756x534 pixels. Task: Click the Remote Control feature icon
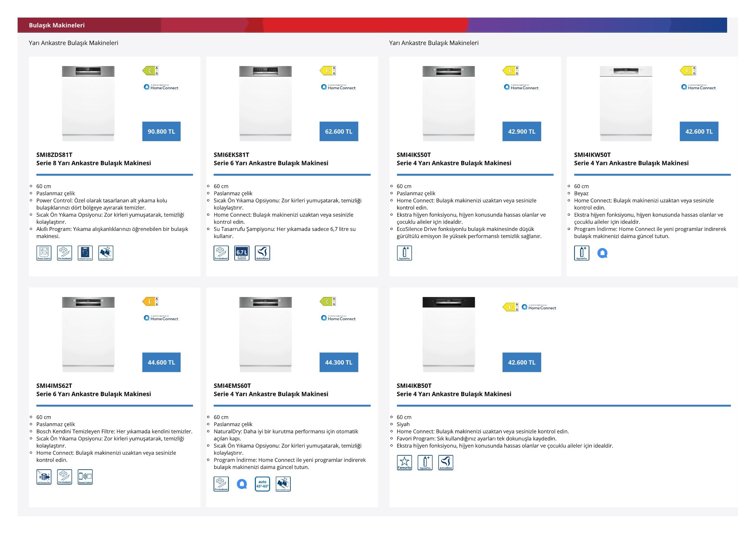(85, 477)
